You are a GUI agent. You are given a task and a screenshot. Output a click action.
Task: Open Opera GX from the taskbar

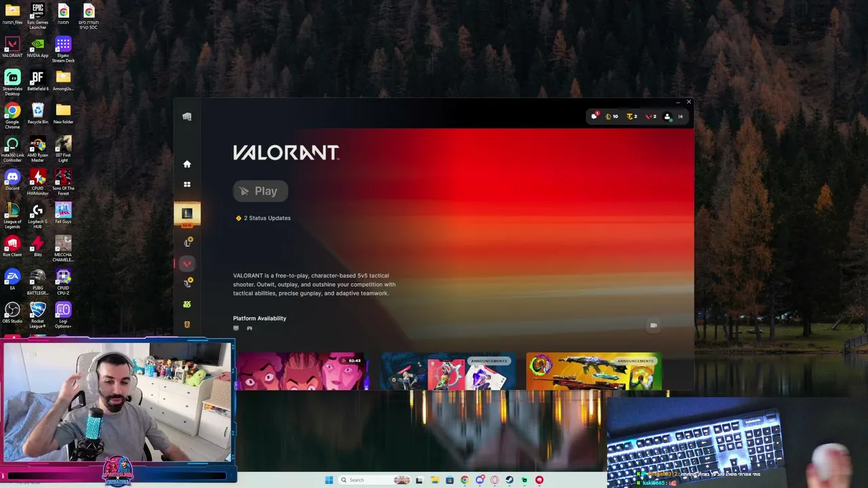click(x=494, y=480)
